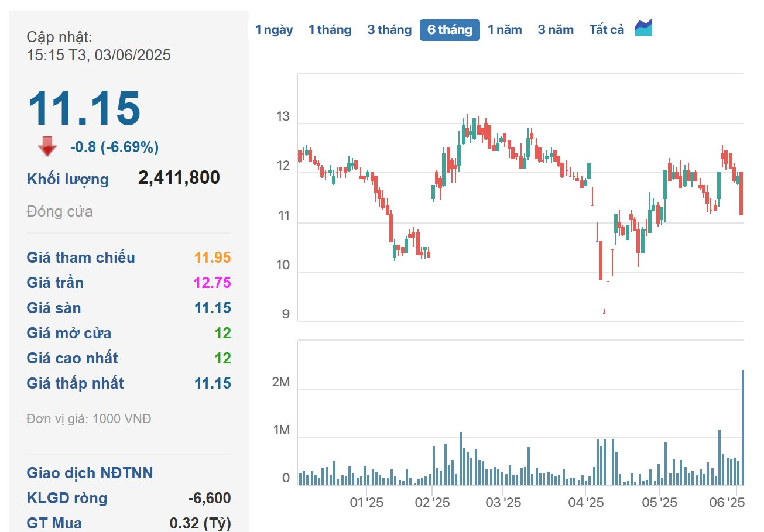Viewport: 764px width, 532px height.
Task: Select the 1 ngày time range
Action: (x=274, y=30)
